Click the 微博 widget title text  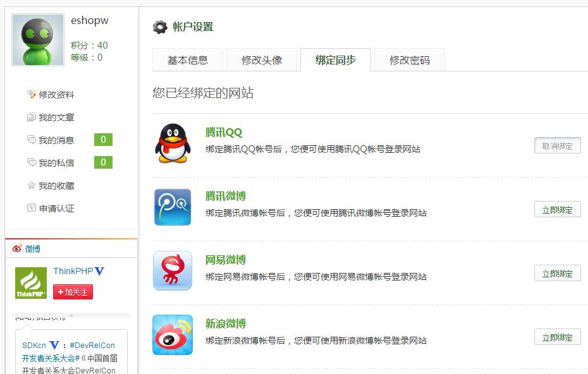(33, 249)
